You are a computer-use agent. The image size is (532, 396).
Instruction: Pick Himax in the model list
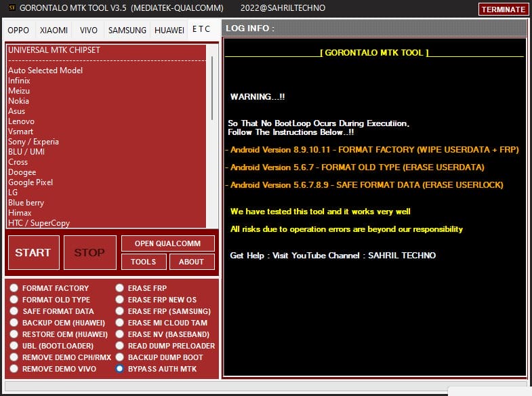(x=106, y=213)
